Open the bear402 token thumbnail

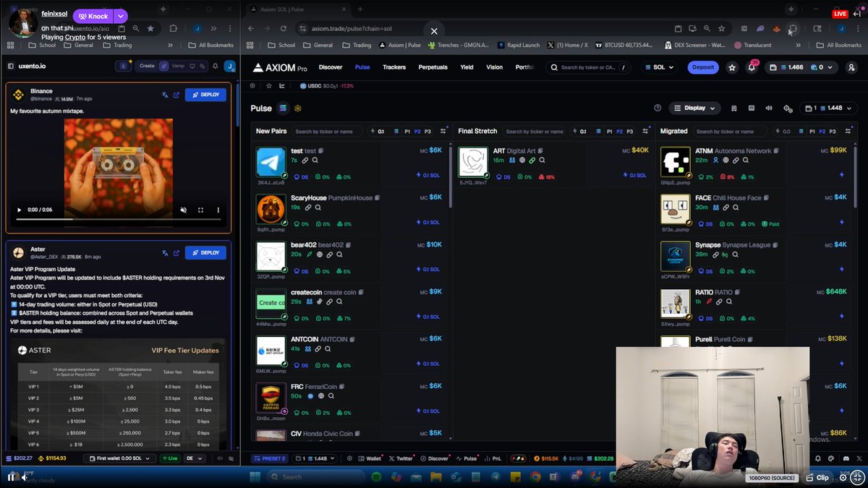pyautogui.click(x=271, y=256)
